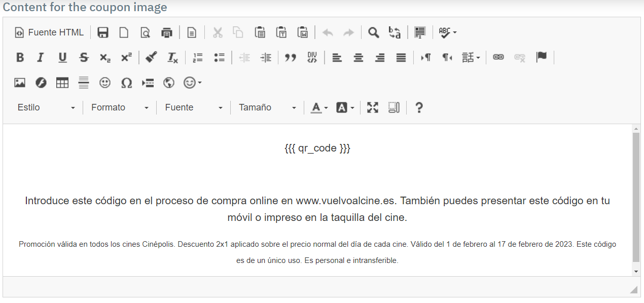Choose Paste as plain text

pyautogui.click(x=281, y=32)
